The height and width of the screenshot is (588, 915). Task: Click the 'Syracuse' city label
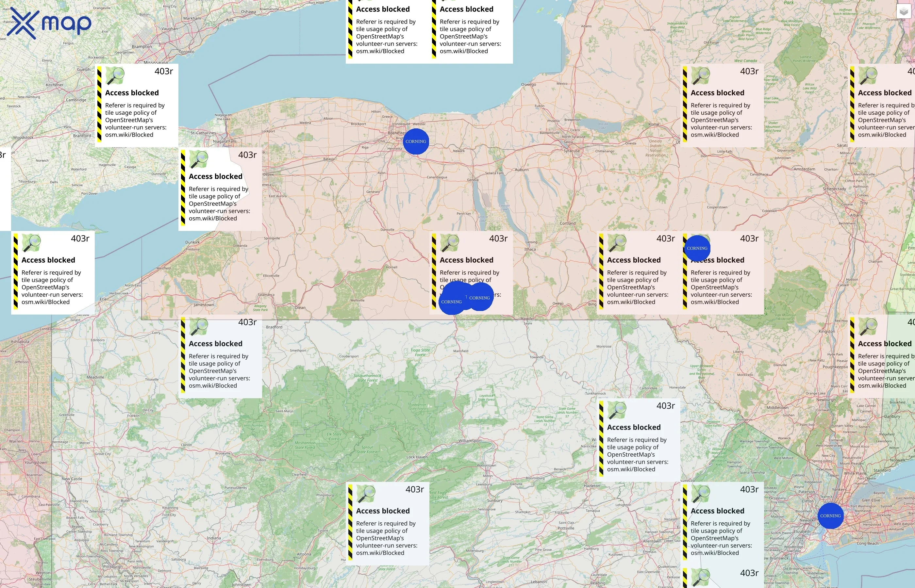[x=572, y=151]
